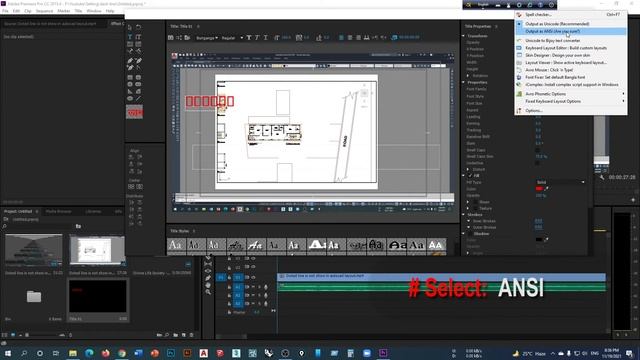
Task: Open the File menu
Action: point(5,11)
